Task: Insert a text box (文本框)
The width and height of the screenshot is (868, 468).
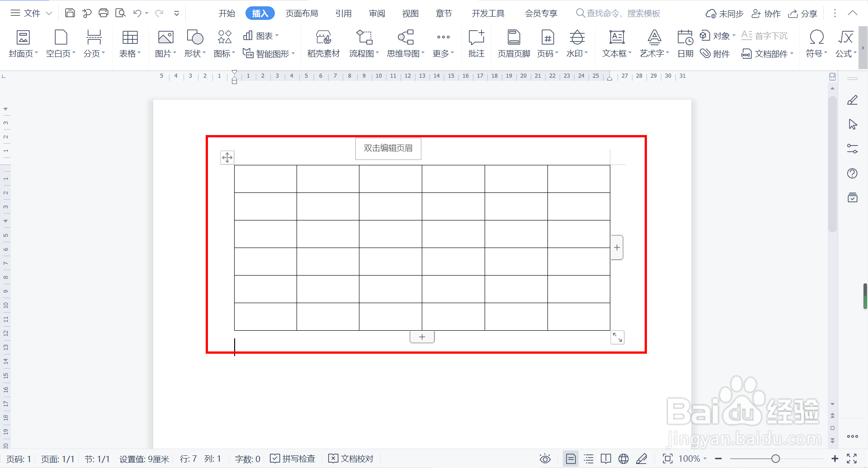Action: (617, 44)
